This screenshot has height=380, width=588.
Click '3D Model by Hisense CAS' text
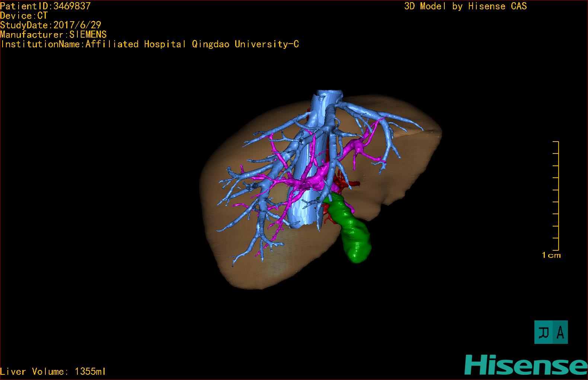tap(466, 6)
